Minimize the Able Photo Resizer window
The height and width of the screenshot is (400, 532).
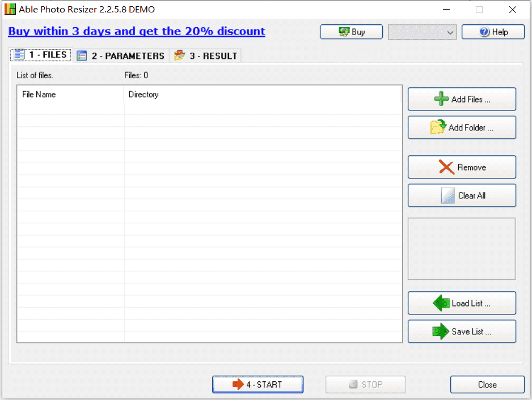[x=446, y=10]
